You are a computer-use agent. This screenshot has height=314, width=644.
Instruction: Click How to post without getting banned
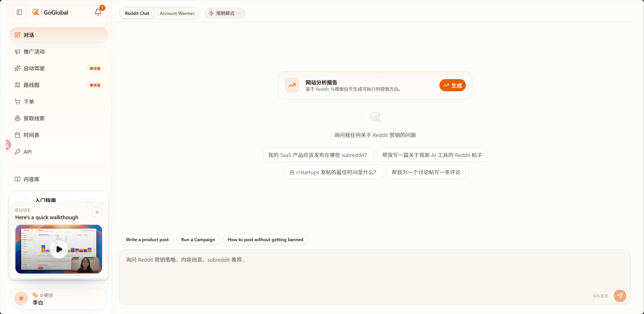pos(266,239)
